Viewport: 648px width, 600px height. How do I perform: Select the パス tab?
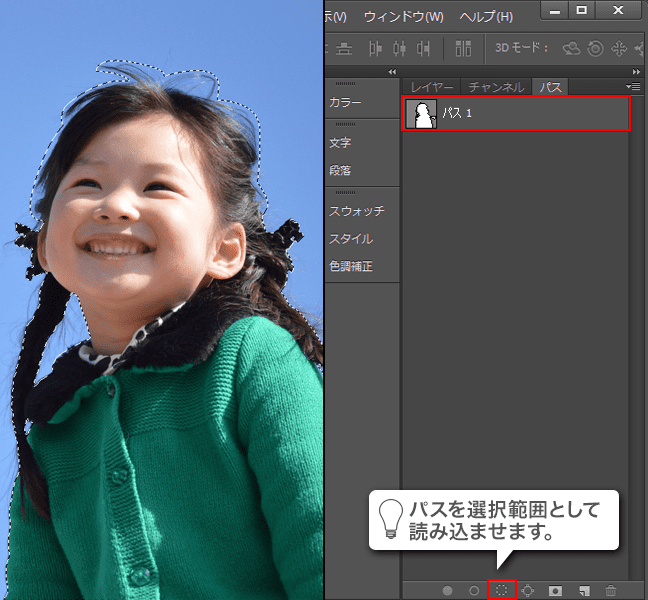[x=550, y=87]
